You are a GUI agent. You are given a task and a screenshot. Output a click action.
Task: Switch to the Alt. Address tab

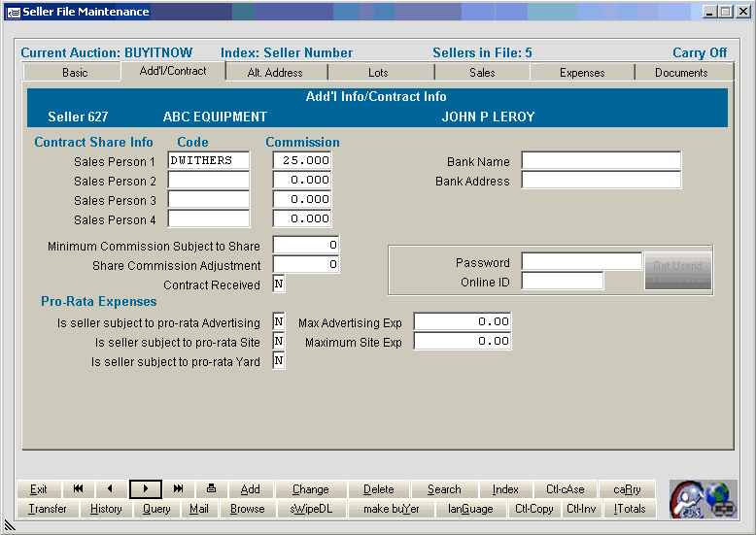coord(276,73)
